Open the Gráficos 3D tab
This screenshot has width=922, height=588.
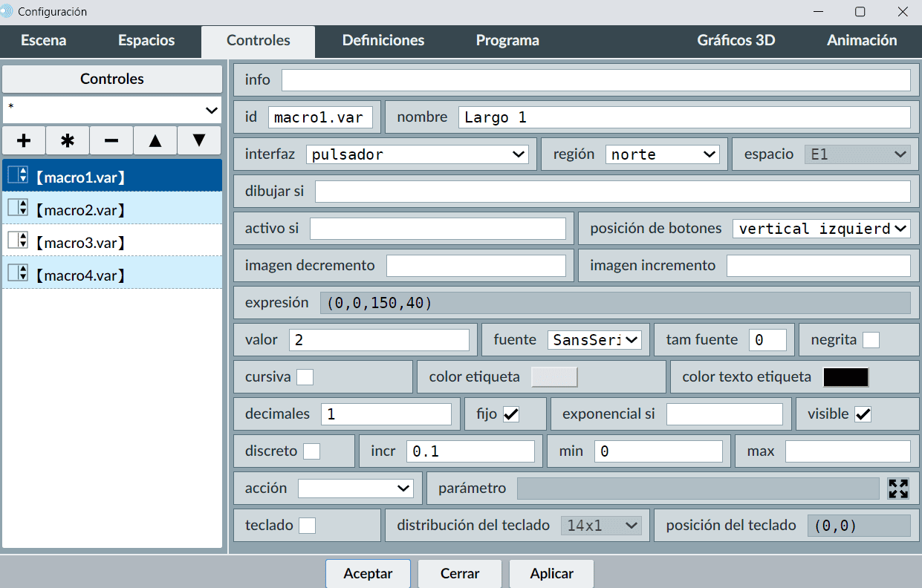pos(736,41)
